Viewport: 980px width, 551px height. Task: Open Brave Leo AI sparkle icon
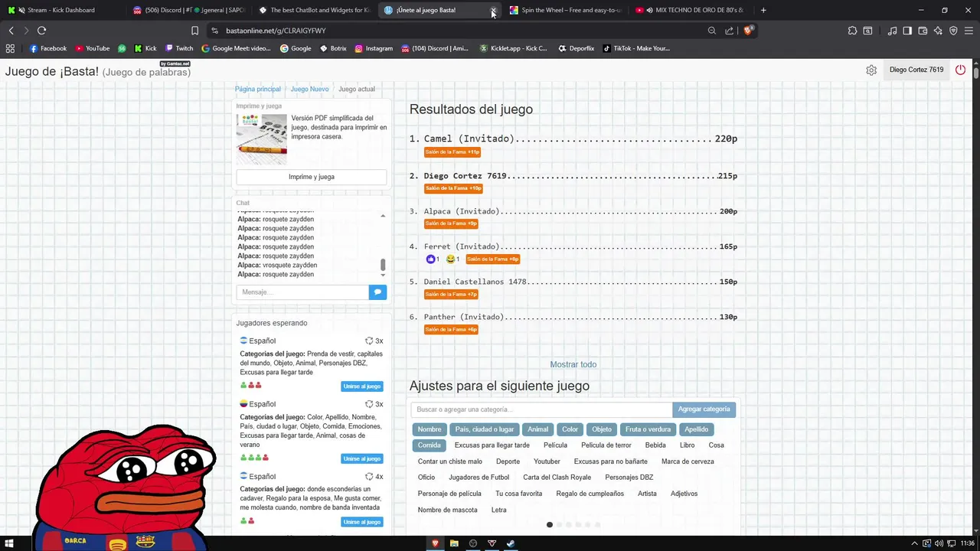pos(938,31)
